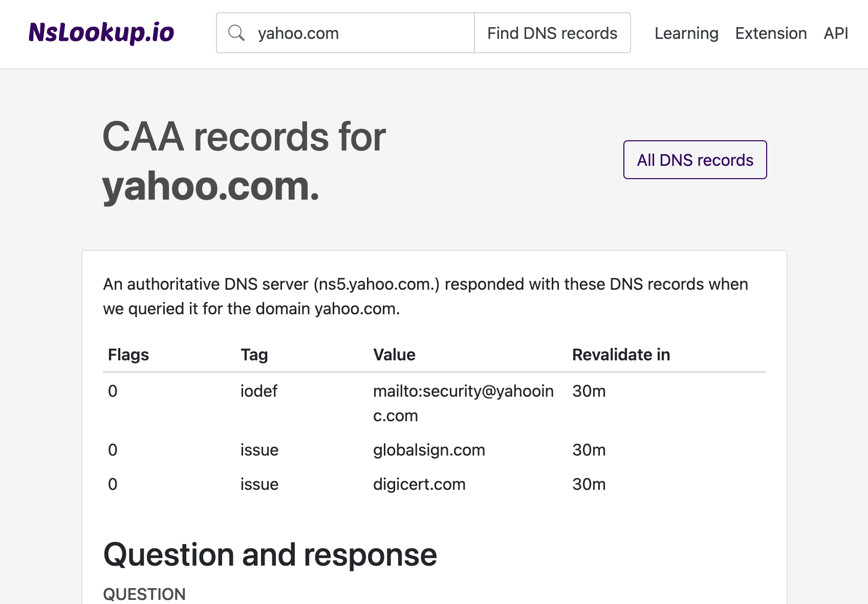Click inside the domain search field
The height and width of the screenshot is (604, 868).
(358, 33)
